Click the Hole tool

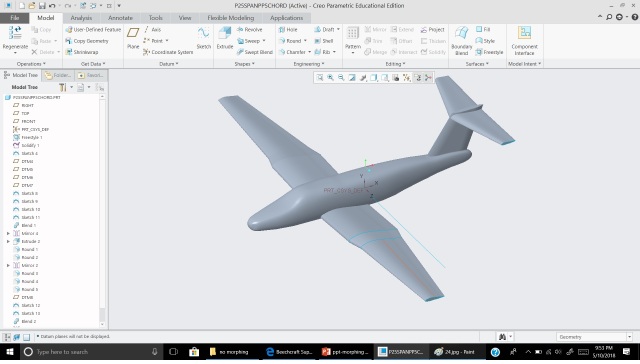(288, 29)
